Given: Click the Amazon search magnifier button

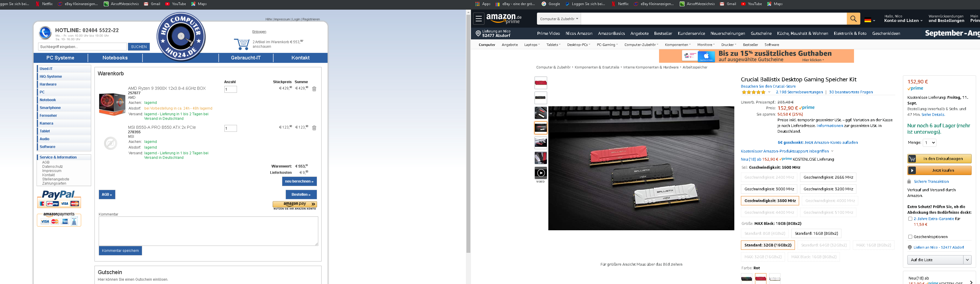Looking at the screenshot, I should click(x=853, y=19).
